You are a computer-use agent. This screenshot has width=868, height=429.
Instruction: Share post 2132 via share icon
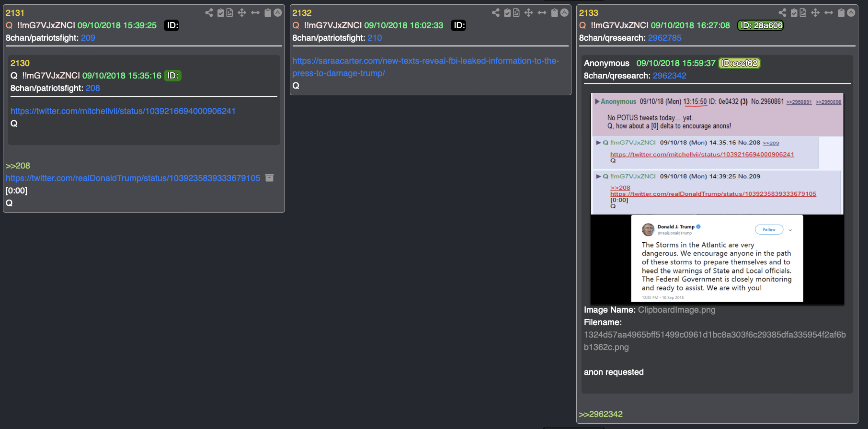[x=496, y=13]
